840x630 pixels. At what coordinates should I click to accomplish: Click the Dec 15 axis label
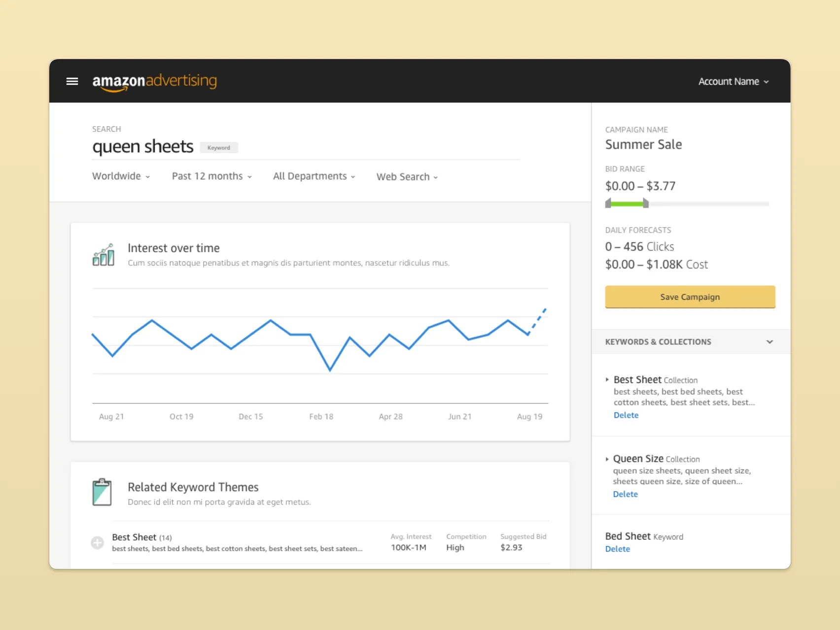[251, 417]
